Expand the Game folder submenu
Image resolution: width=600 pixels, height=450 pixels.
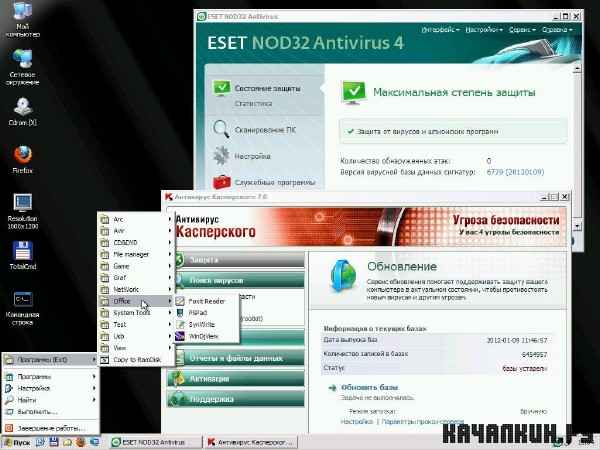(136, 266)
